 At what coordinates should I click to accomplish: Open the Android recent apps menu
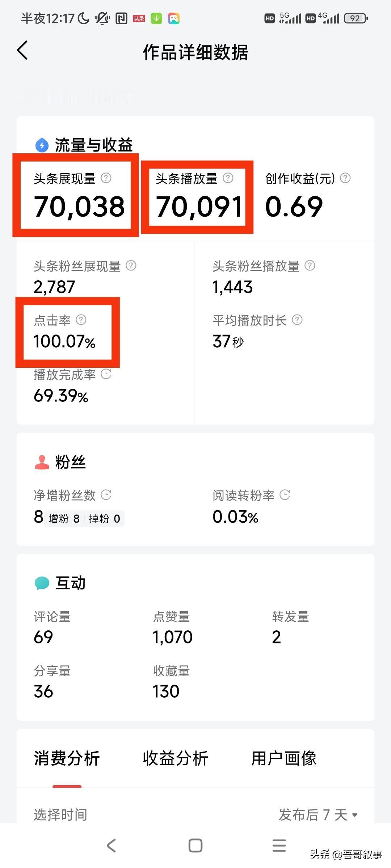(x=279, y=846)
